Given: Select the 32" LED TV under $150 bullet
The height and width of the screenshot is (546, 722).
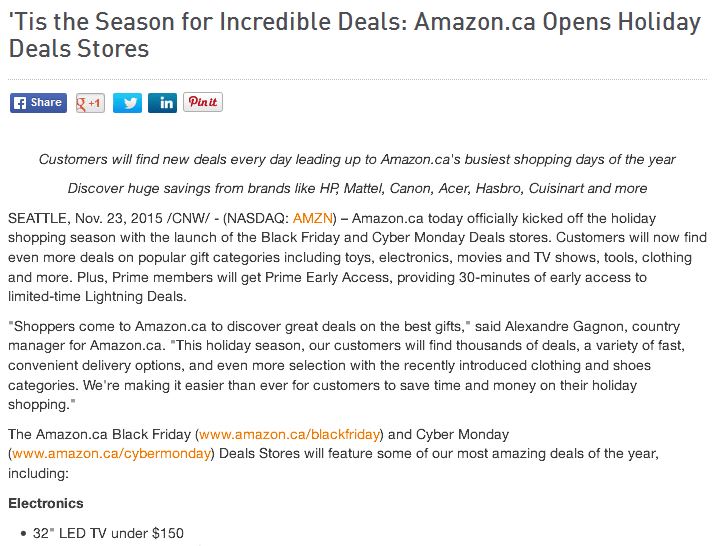Looking at the screenshot, I should coord(108,533).
